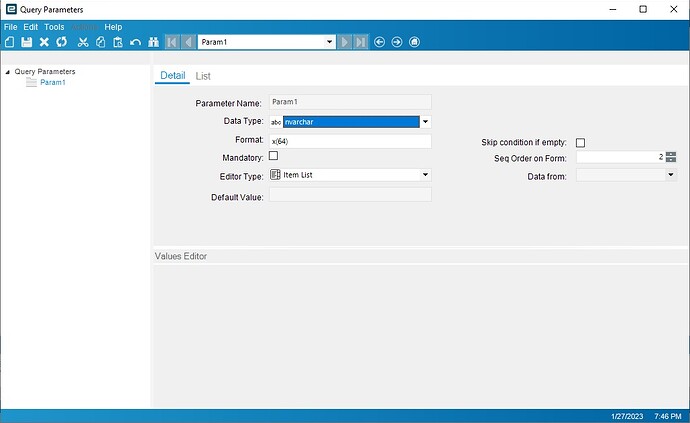The image size is (690, 423).
Task: Enable Skip condition if empty checkbox
Action: click(x=580, y=143)
